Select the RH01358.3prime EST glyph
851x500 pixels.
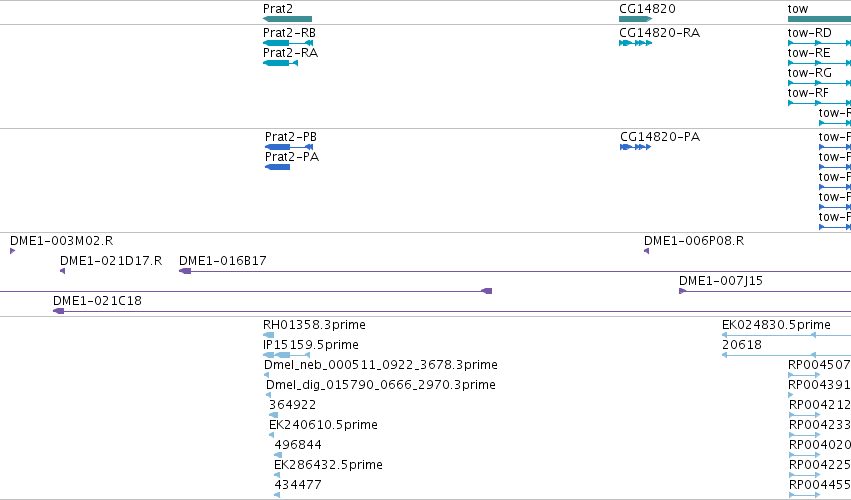point(269,335)
